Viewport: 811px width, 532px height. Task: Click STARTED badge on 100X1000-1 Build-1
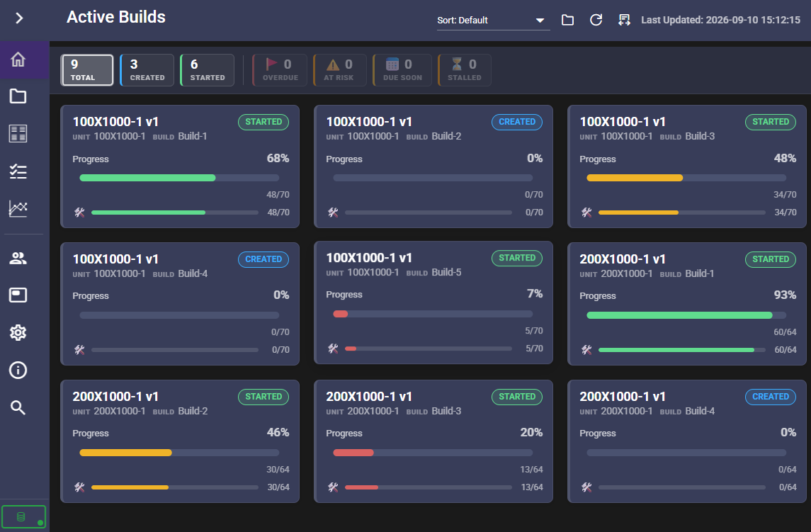tap(263, 122)
